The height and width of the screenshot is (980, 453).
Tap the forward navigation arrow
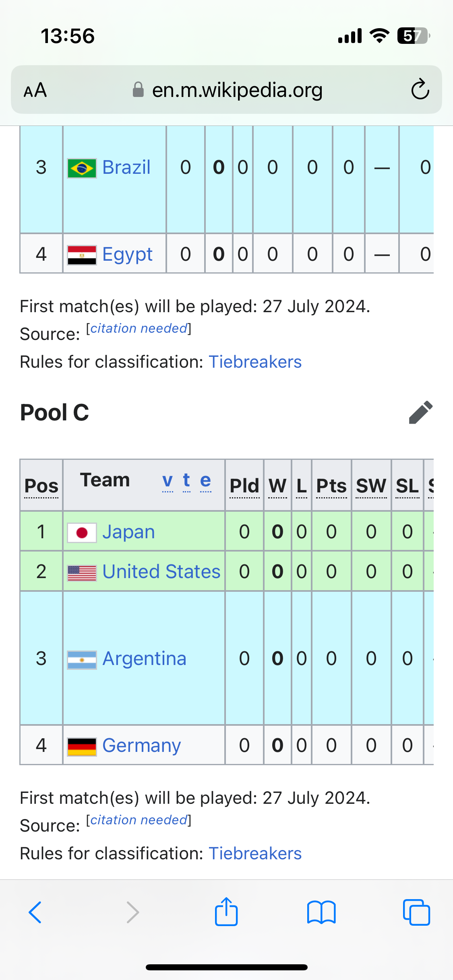[132, 912]
